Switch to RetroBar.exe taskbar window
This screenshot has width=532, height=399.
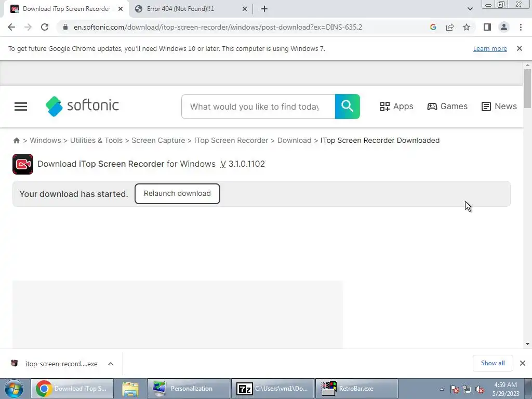[x=356, y=389]
